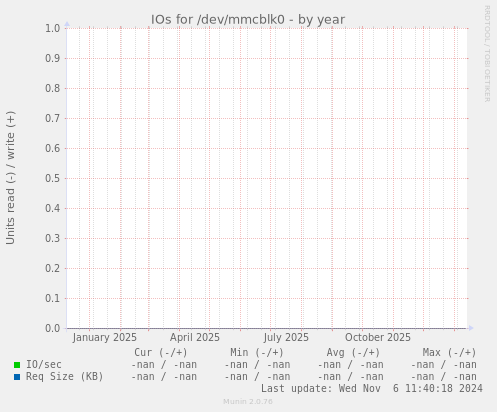The width and height of the screenshot is (497, 412).
Task: Click the y-axis value 0.4
Action: [53, 208]
